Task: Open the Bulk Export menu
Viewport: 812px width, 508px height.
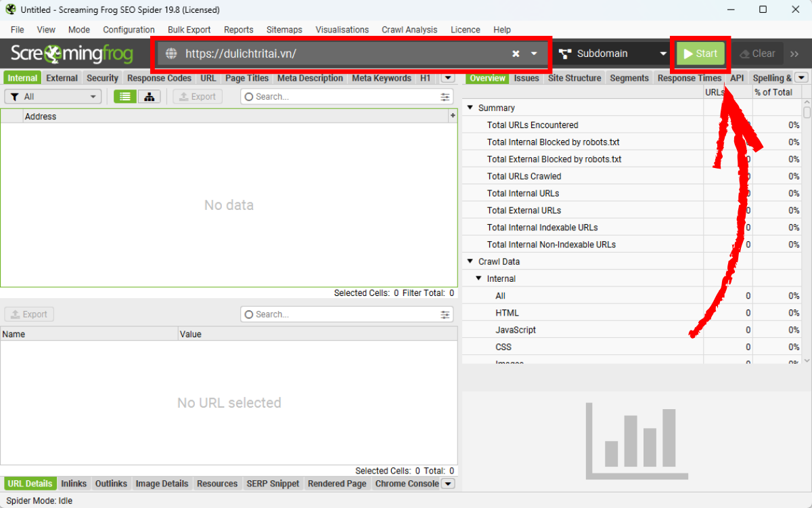Action: pos(189,30)
